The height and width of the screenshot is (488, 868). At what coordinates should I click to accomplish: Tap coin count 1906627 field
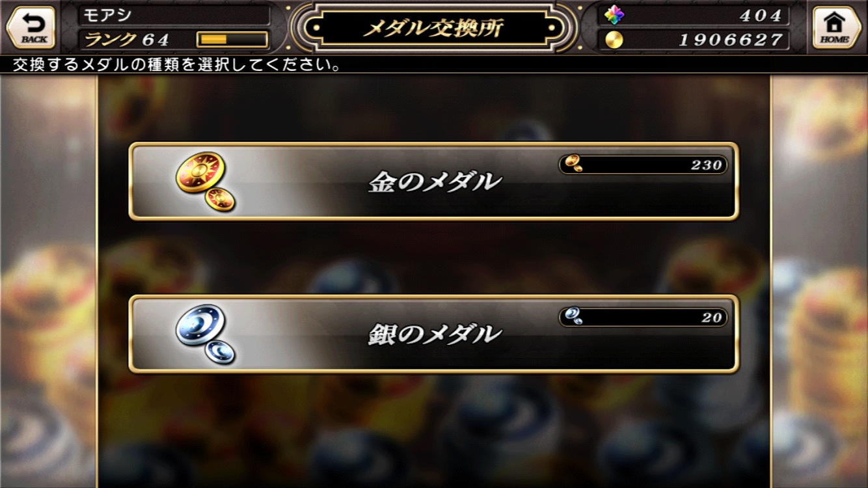(694, 40)
